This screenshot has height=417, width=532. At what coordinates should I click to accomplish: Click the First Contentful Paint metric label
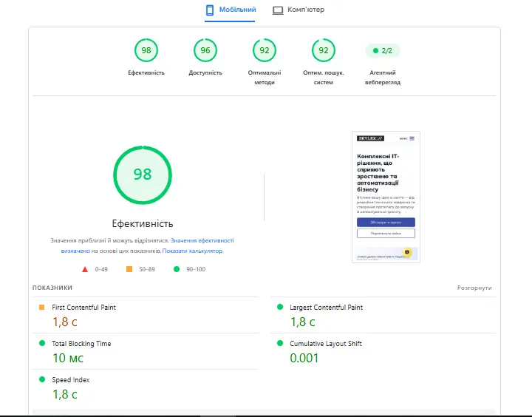tap(83, 308)
